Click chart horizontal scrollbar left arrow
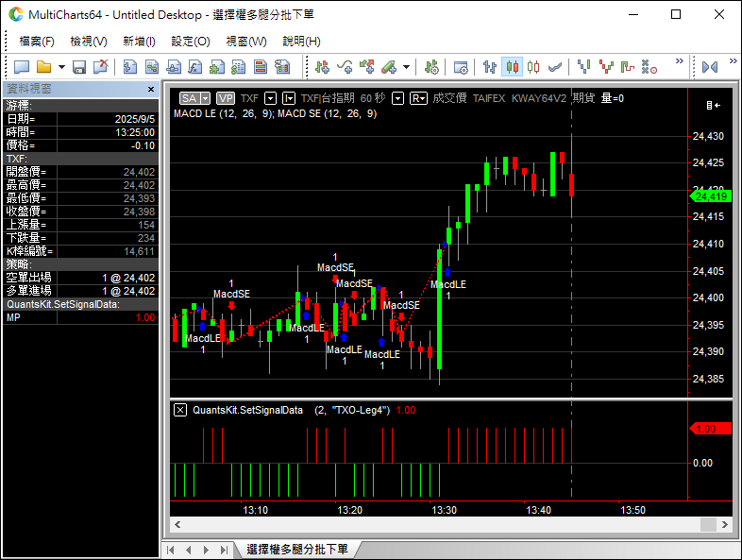The width and height of the screenshot is (742, 560). pyautogui.click(x=177, y=524)
